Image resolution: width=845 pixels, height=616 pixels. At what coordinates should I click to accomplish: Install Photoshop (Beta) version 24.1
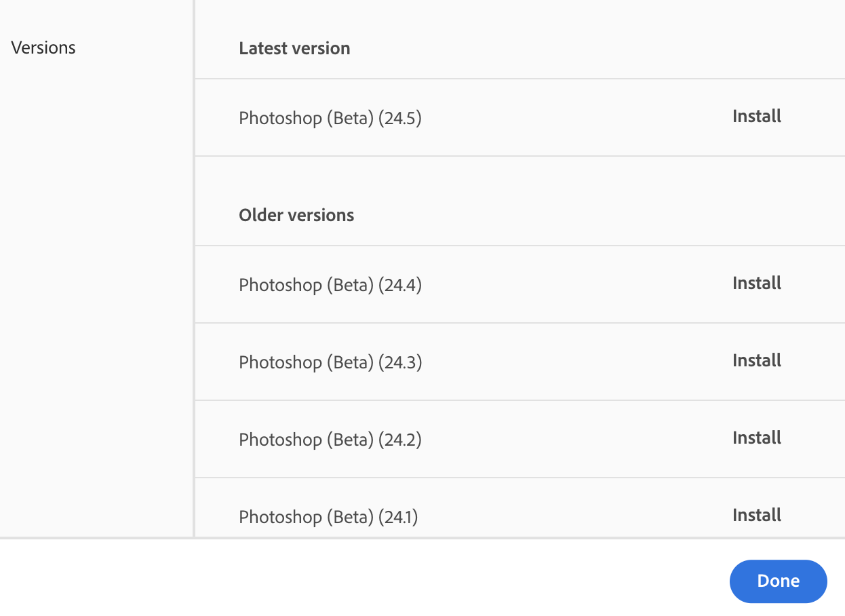click(x=756, y=515)
